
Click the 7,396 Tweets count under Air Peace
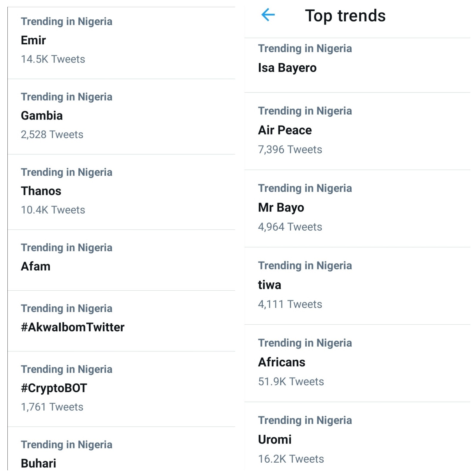pyautogui.click(x=290, y=149)
